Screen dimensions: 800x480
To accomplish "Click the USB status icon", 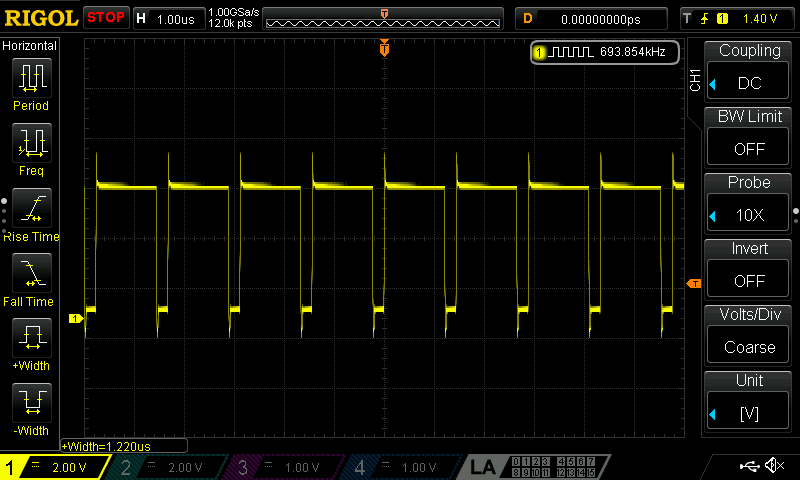I will click(x=749, y=466).
